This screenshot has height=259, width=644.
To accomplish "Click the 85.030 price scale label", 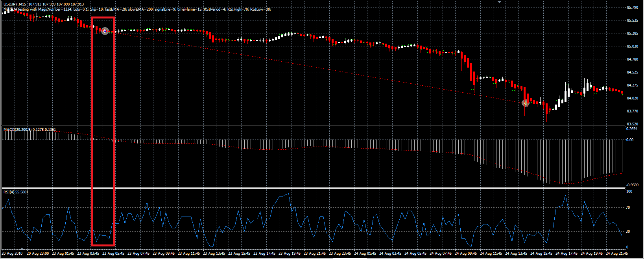I will tap(633, 46).
